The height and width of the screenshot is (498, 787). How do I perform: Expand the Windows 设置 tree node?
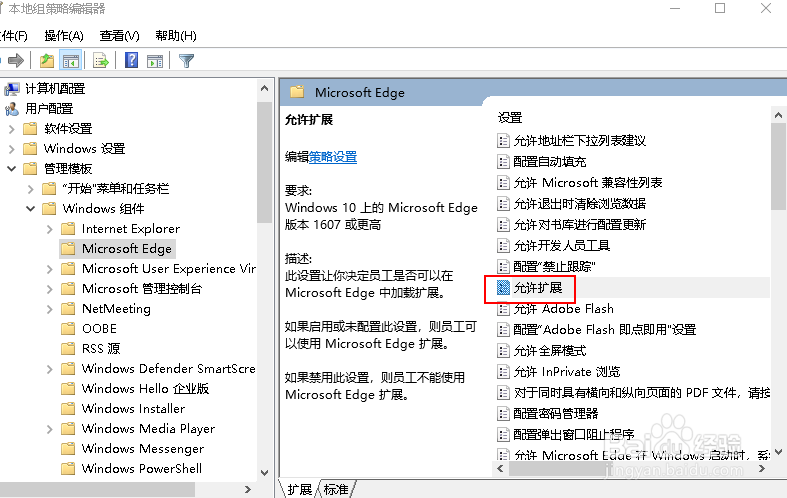[12, 149]
